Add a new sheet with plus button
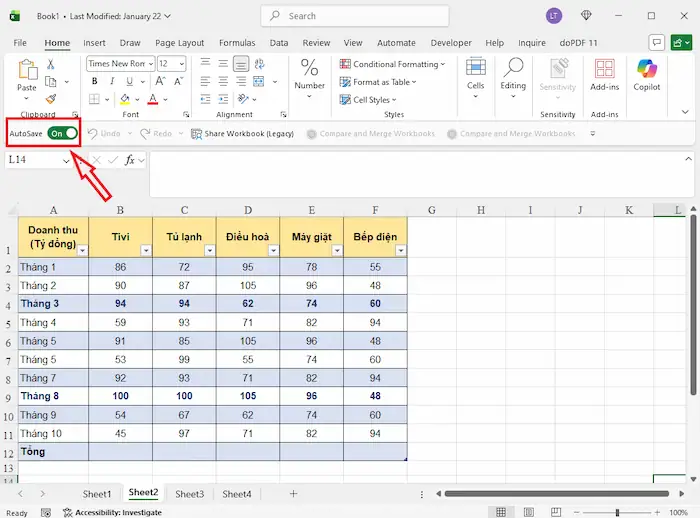Image resolution: width=700 pixels, height=518 pixels. pos(293,494)
